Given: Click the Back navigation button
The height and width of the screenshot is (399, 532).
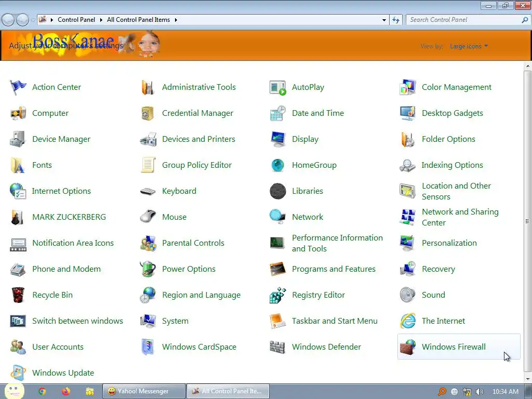Looking at the screenshot, I should [8, 20].
